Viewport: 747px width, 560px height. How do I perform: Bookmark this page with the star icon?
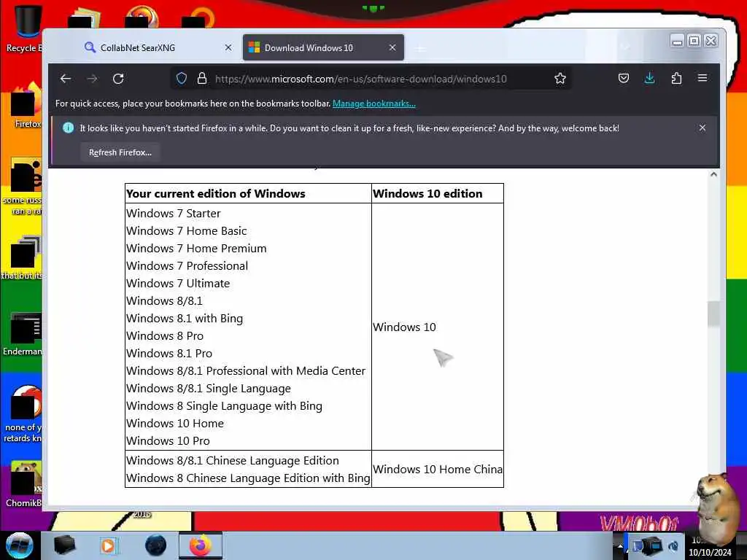(x=560, y=79)
